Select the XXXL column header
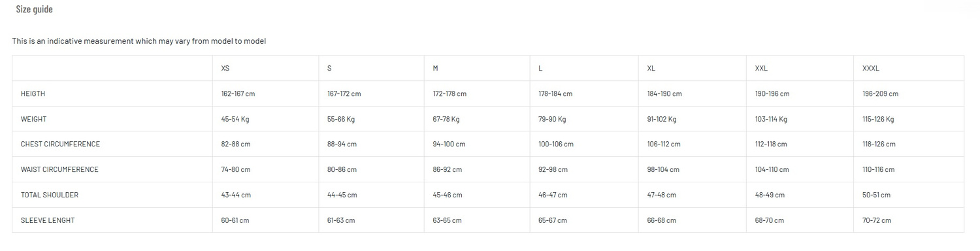980x251 pixels. click(x=871, y=69)
